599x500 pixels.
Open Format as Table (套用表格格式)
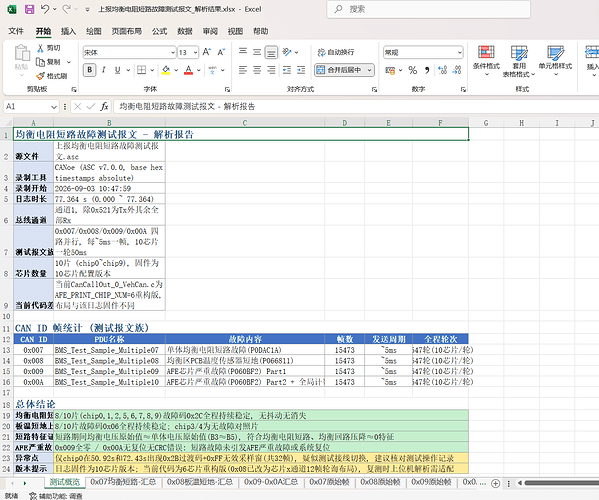519,61
